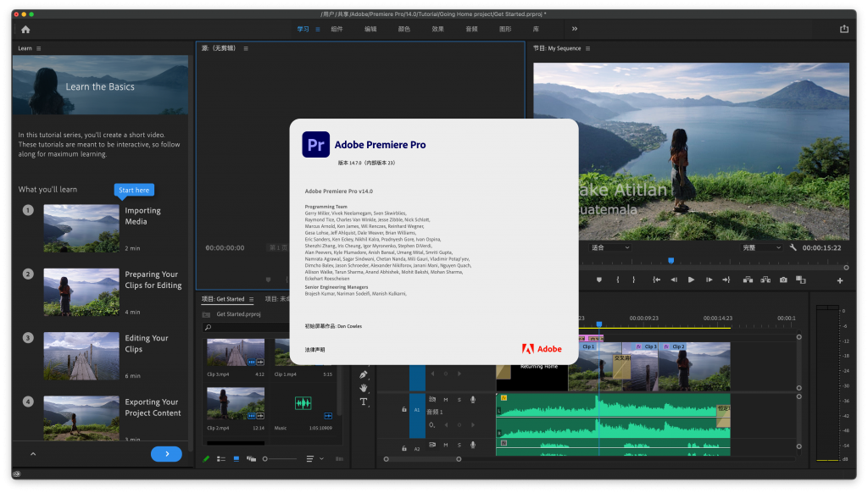868x493 pixels.
Task: Click the quick export share icon
Action: 843,29
